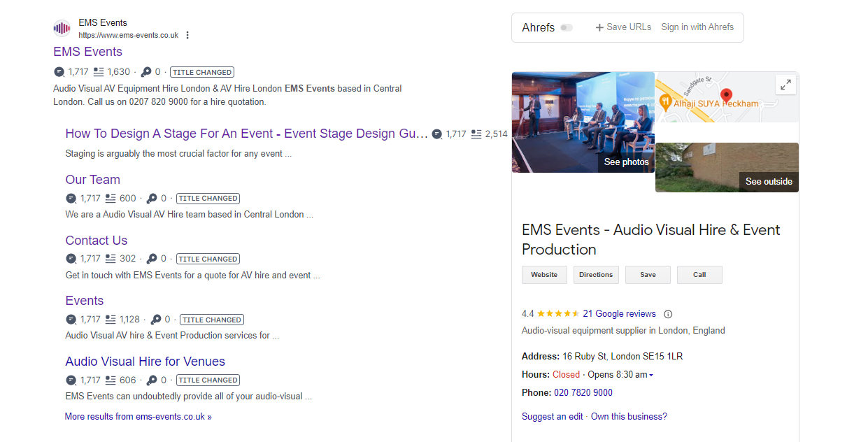Click the red location pin on the map
The width and height of the screenshot is (868, 442).
726,96
